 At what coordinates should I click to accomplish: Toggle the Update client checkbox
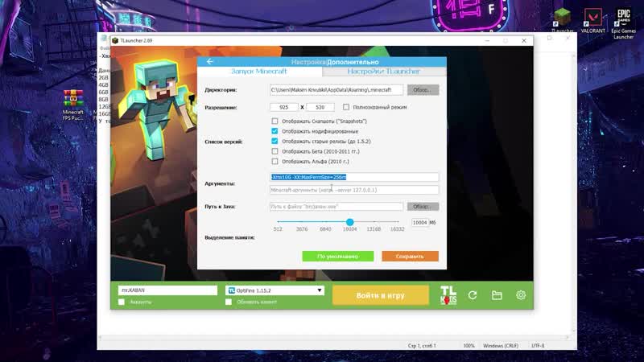pyautogui.click(x=229, y=302)
